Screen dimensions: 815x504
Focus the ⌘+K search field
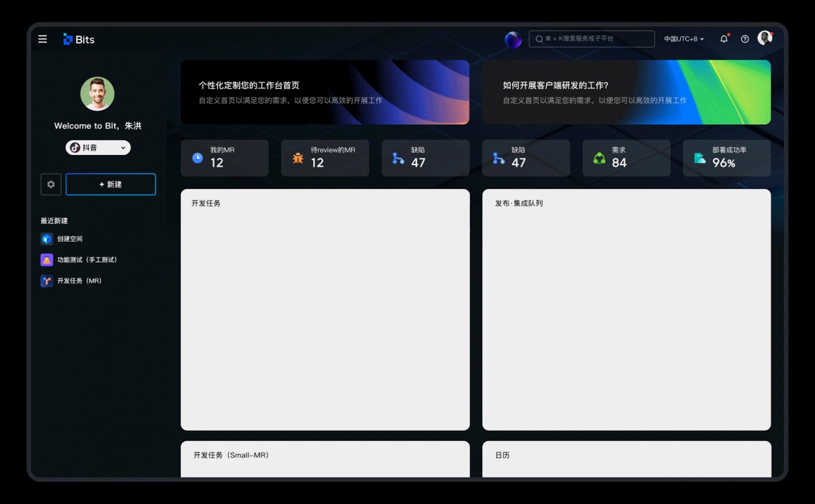[592, 39]
